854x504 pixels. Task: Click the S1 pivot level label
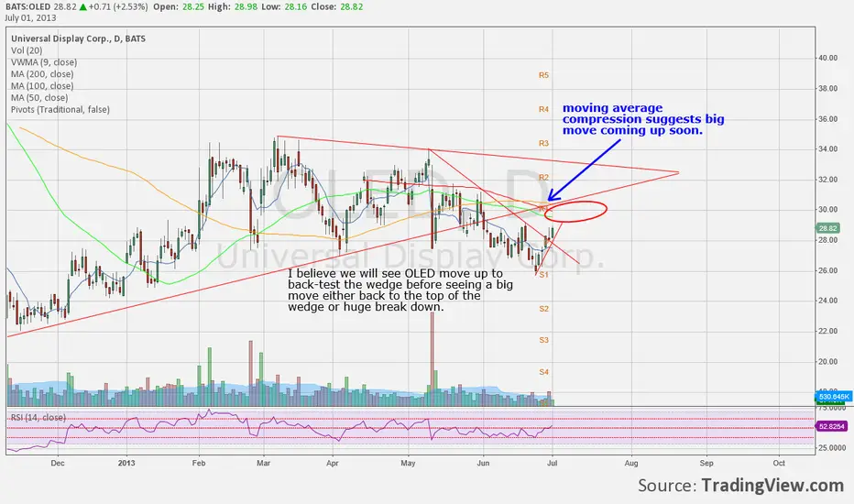[543, 275]
